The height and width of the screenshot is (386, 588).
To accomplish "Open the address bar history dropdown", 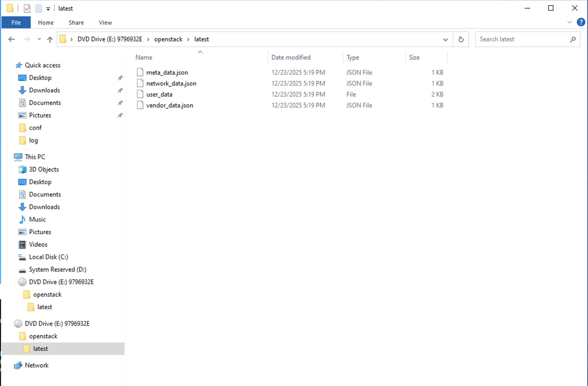I will (445, 40).
